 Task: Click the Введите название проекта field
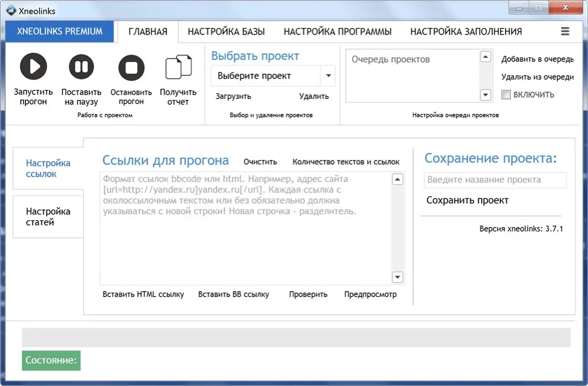tap(494, 180)
